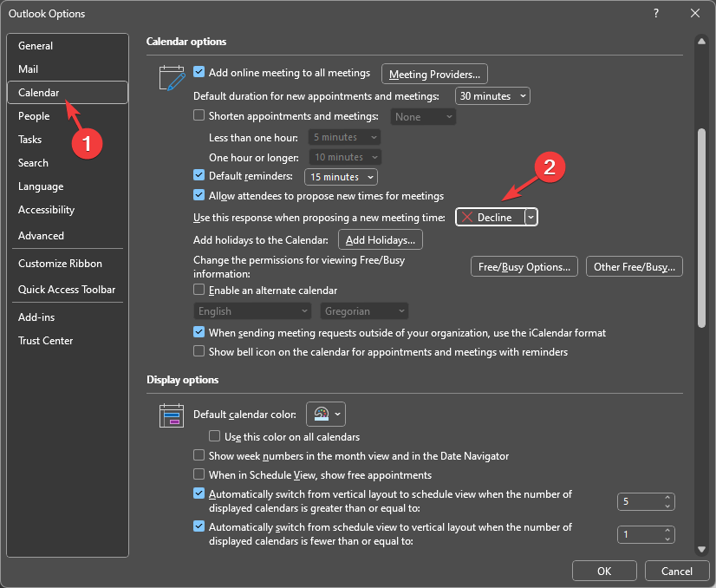Click the Cancel button
This screenshot has width=716, height=588.
coord(677,572)
